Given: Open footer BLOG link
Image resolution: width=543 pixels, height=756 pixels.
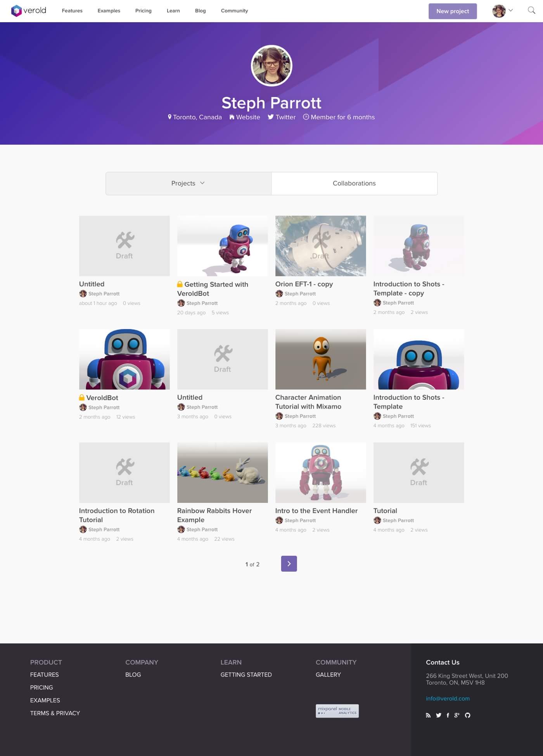Looking at the screenshot, I should [x=133, y=675].
